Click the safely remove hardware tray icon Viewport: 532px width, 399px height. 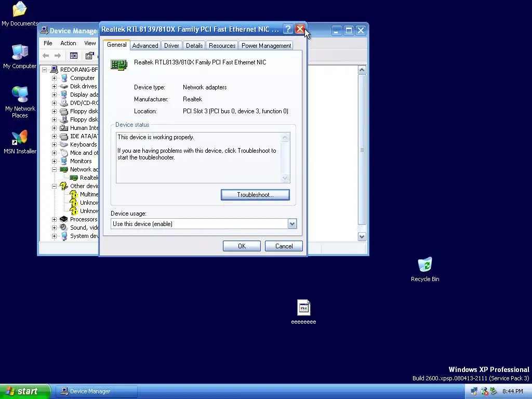494,391
